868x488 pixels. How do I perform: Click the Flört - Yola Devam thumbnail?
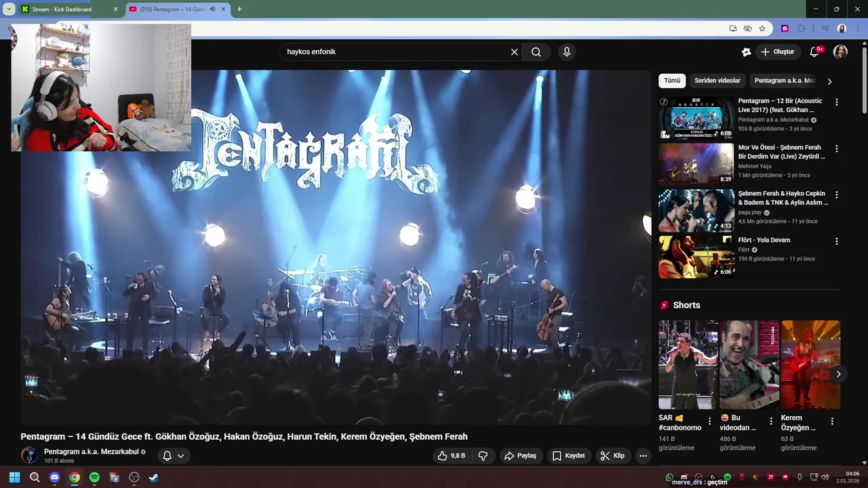coord(696,256)
